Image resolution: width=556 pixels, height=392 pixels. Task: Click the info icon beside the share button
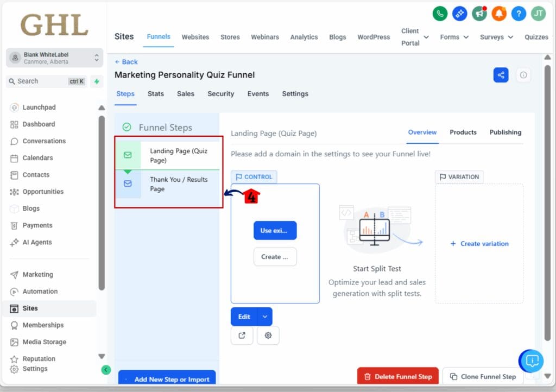tap(523, 75)
